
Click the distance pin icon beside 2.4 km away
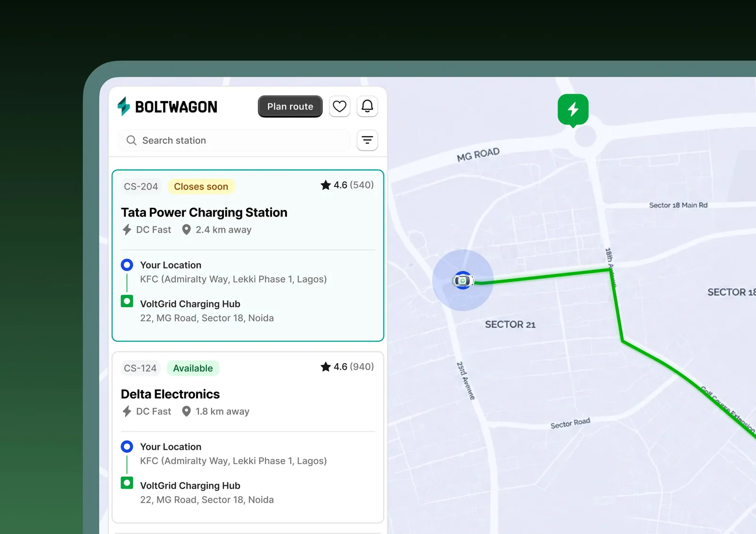click(187, 230)
